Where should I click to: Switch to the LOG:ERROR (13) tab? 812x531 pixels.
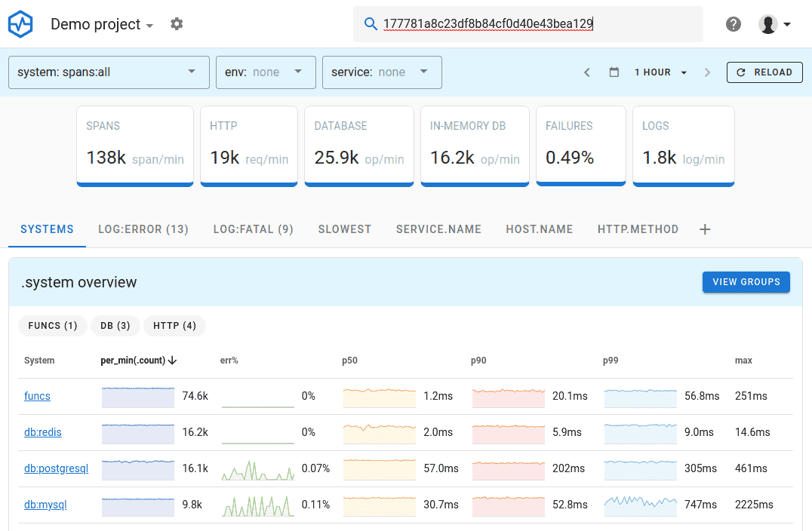coord(143,229)
